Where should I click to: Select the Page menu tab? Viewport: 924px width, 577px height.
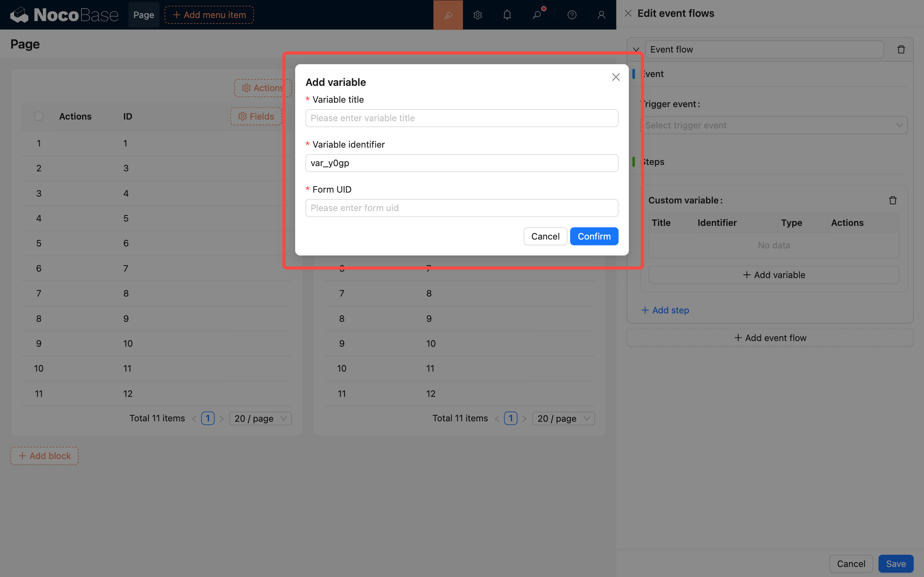(x=144, y=15)
